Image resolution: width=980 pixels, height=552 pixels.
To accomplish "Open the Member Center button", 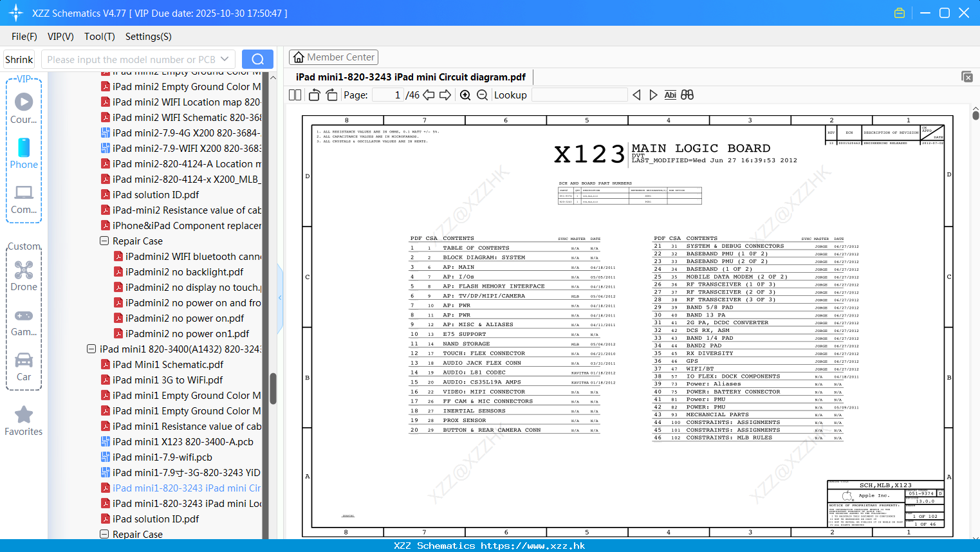I will click(333, 57).
